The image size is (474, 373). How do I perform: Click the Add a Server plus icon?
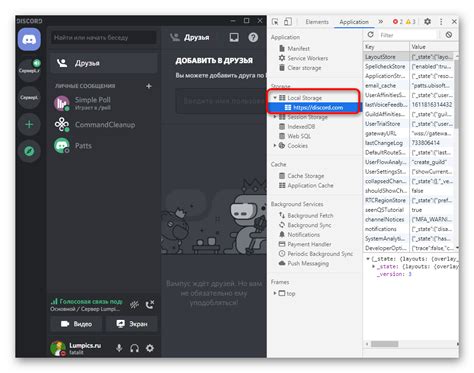[29, 125]
